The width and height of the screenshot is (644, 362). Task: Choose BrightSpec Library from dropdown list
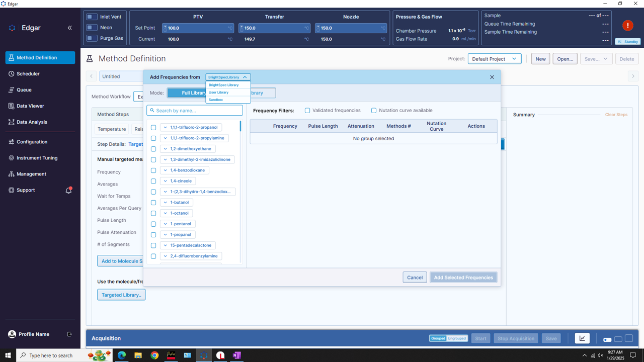(228, 85)
